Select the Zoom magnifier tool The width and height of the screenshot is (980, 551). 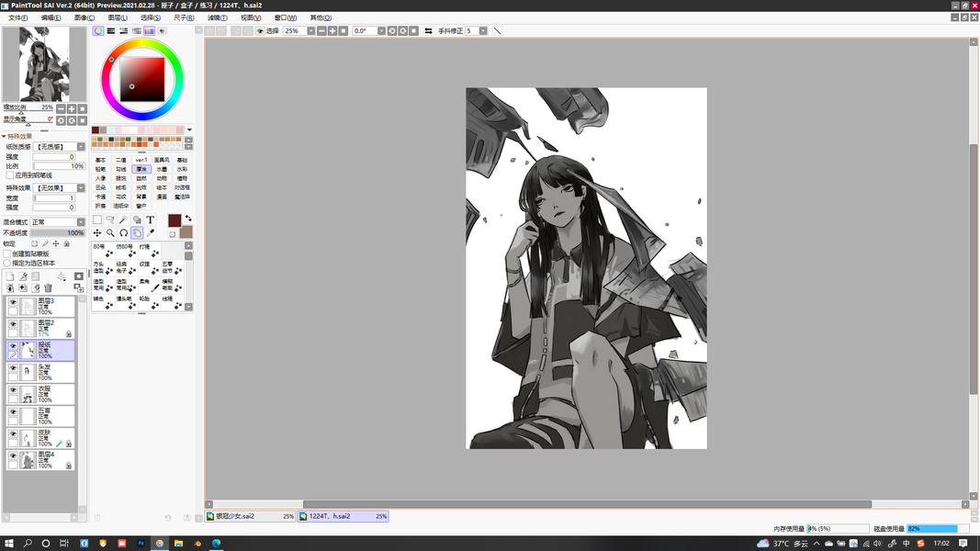(x=110, y=233)
